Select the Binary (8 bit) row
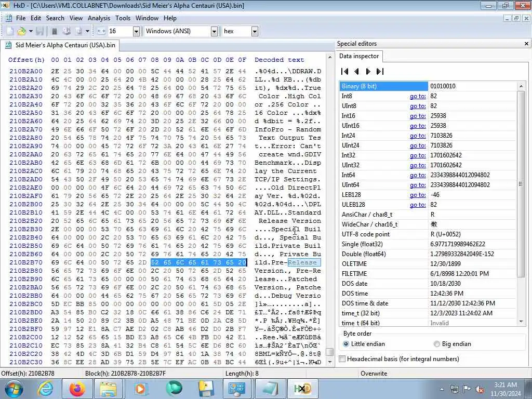 point(428,86)
